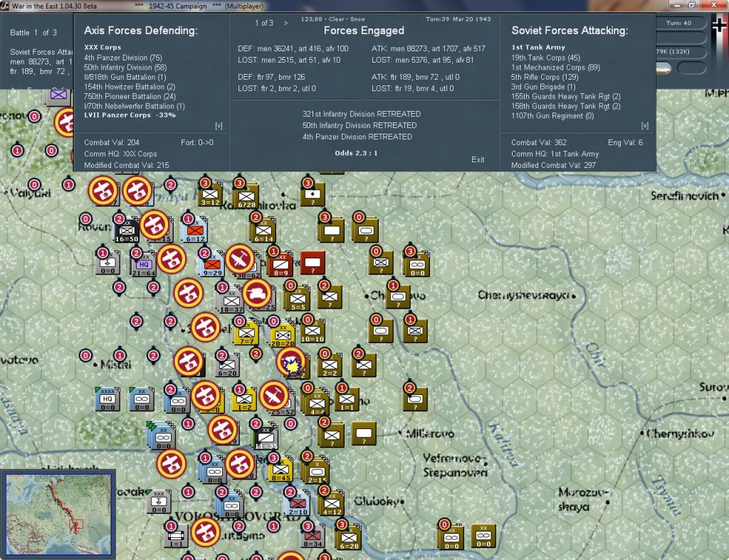Select the grey rail unit counter marked 1=1
The width and height of the screenshot is (729, 560).
177,535
